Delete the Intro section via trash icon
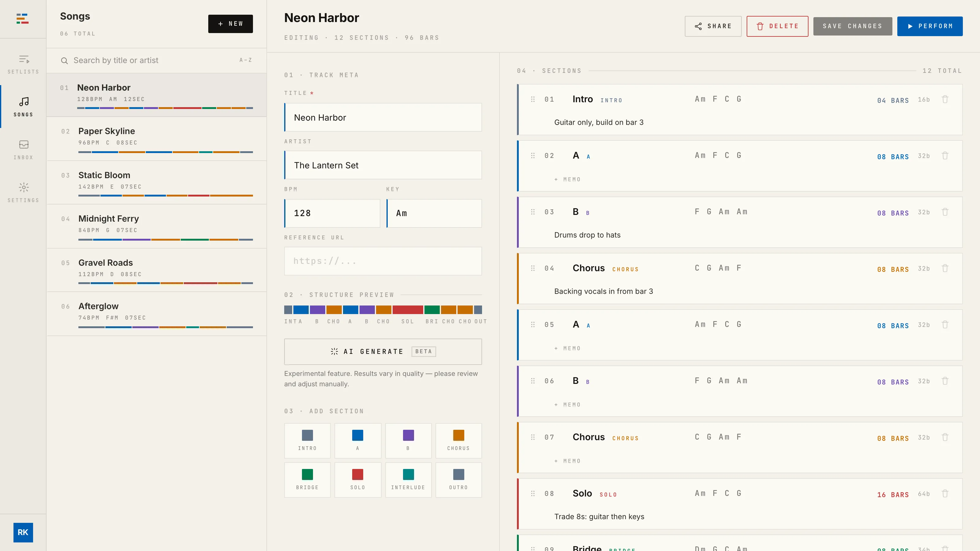This screenshot has height=551, width=980. [x=945, y=99]
